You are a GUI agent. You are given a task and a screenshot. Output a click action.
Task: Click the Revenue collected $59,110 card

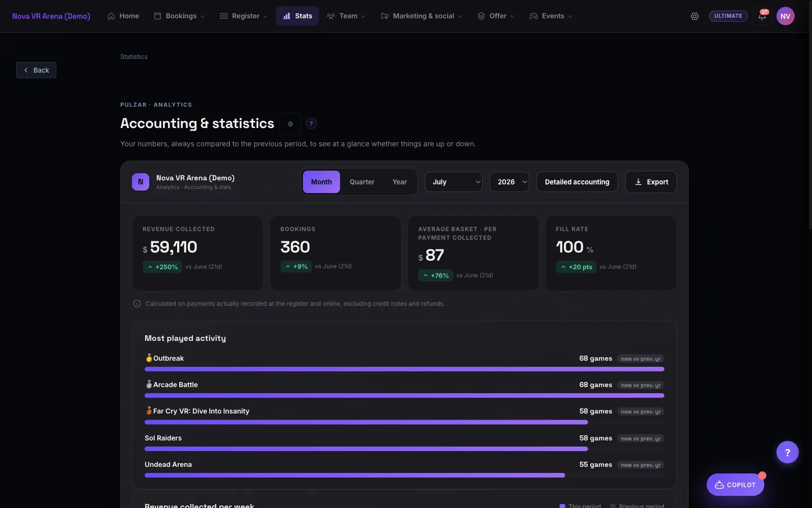[197, 253]
